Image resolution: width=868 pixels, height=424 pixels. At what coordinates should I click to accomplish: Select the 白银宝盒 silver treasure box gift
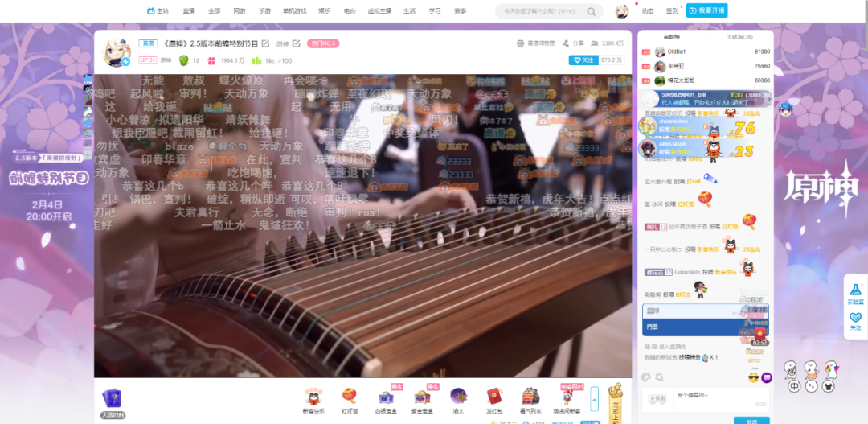[386, 397]
